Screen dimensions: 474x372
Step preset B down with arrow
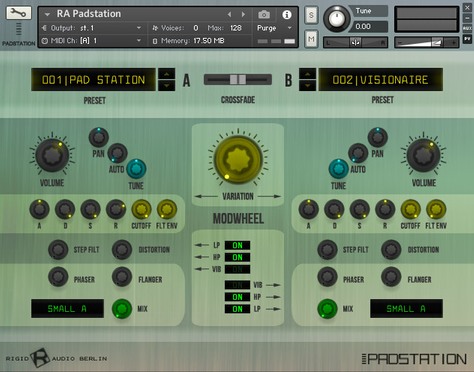click(307, 85)
